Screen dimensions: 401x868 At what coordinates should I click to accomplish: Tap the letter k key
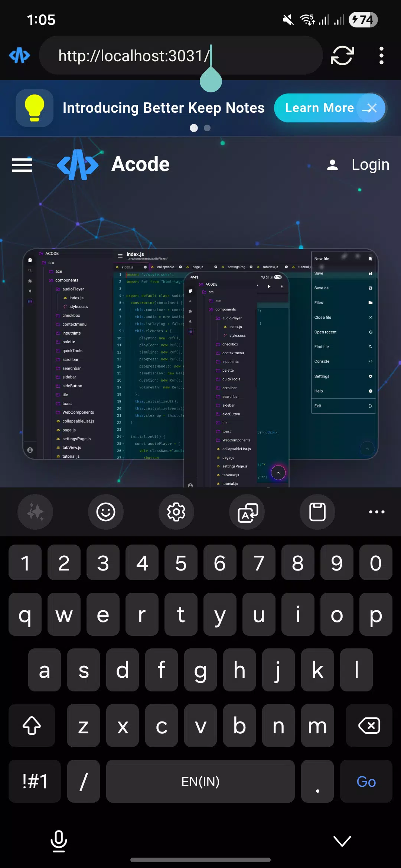[x=317, y=670]
